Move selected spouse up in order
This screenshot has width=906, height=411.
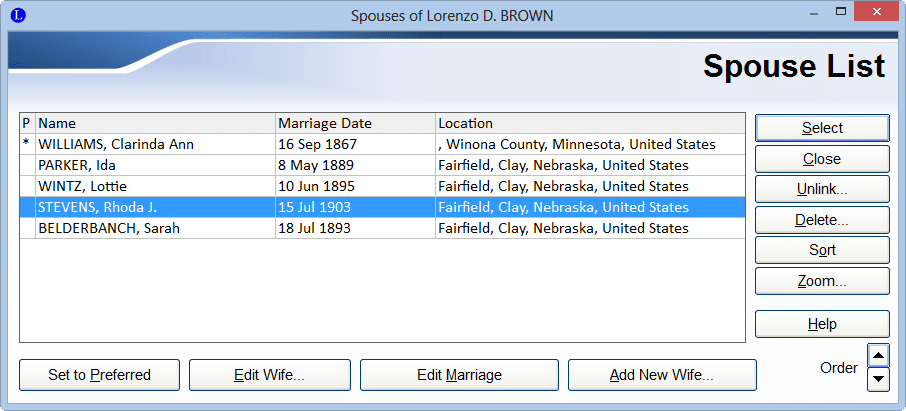click(x=877, y=355)
